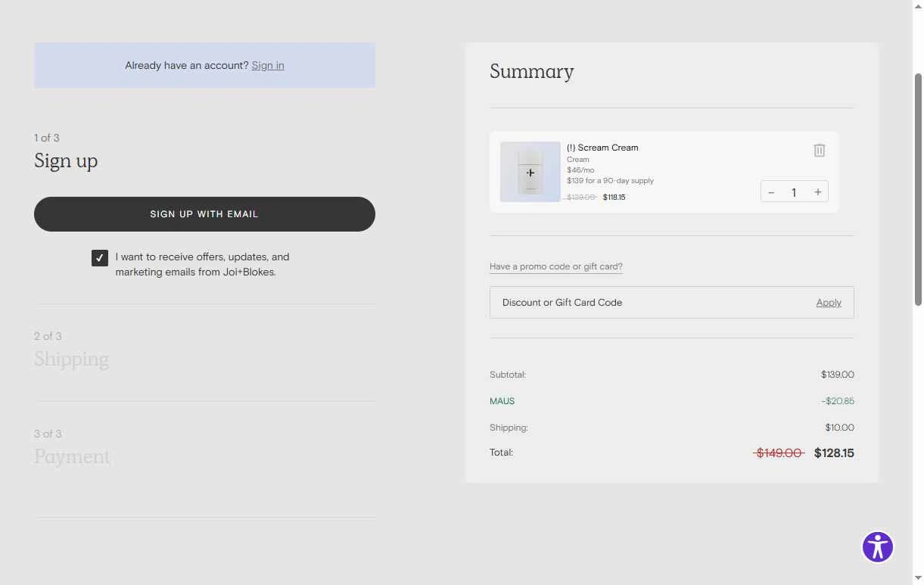Image resolution: width=924 pixels, height=585 pixels.
Task: Select the '(!) Scream Cream' product name
Action: (x=602, y=148)
